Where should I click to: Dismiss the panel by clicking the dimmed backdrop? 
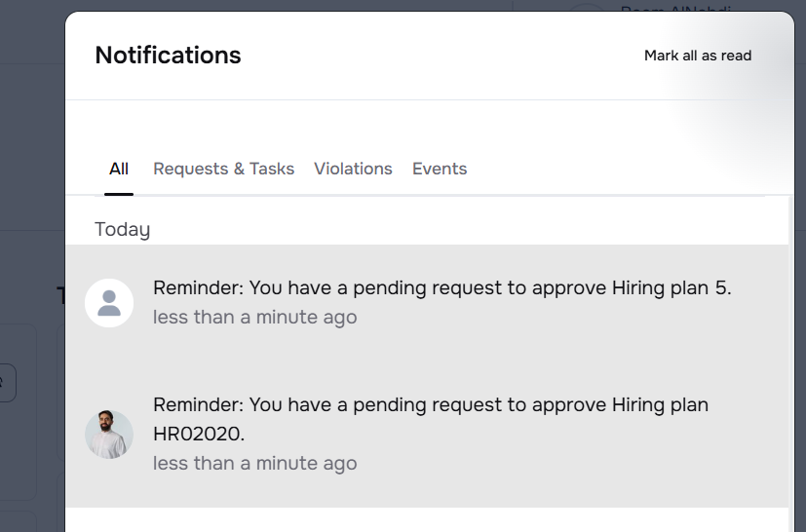point(29,146)
